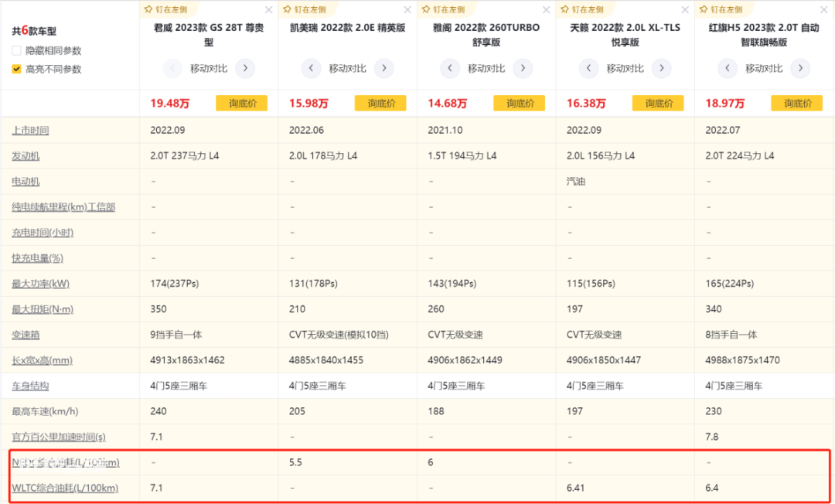The height and width of the screenshot is (504, 835).
Task: Click 发动机 parameter label
Action: pos(26,156)
